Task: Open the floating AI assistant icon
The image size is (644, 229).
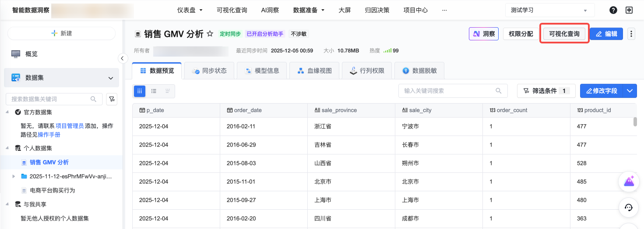Action: click(629, 181)
